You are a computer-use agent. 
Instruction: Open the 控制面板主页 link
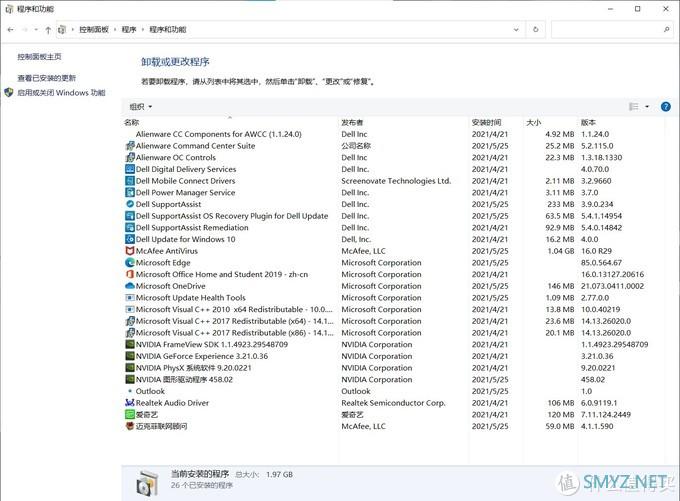(39, 57)
